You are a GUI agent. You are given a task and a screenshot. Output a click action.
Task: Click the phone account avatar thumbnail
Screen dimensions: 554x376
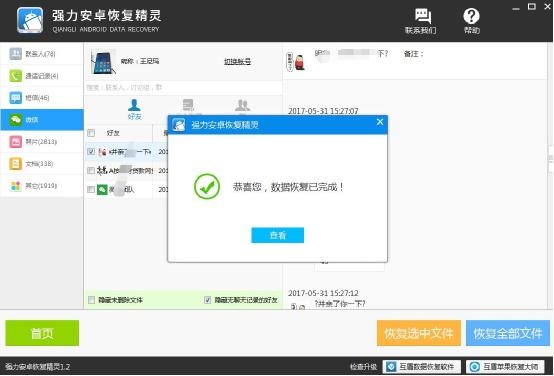coord(103,62)
